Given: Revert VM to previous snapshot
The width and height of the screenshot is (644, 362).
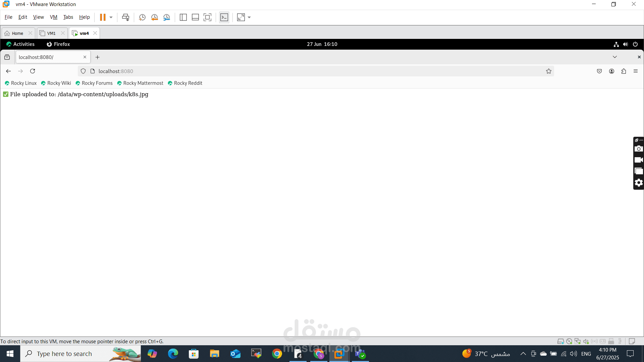Looking at the screenshot, I should pos(154,17).
